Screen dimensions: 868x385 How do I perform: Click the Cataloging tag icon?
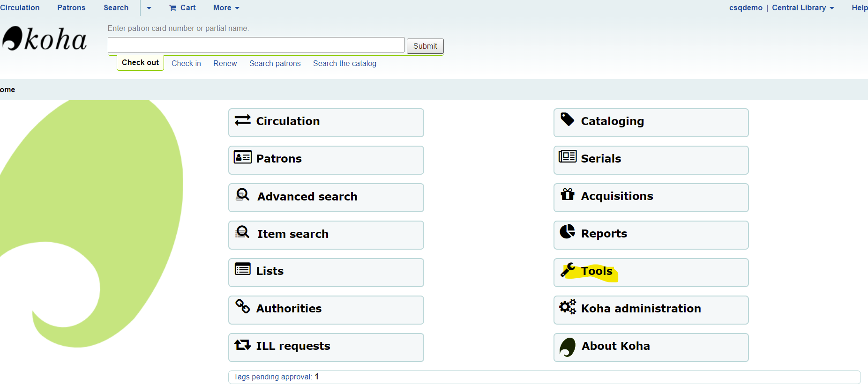click(x=567, y=119)
